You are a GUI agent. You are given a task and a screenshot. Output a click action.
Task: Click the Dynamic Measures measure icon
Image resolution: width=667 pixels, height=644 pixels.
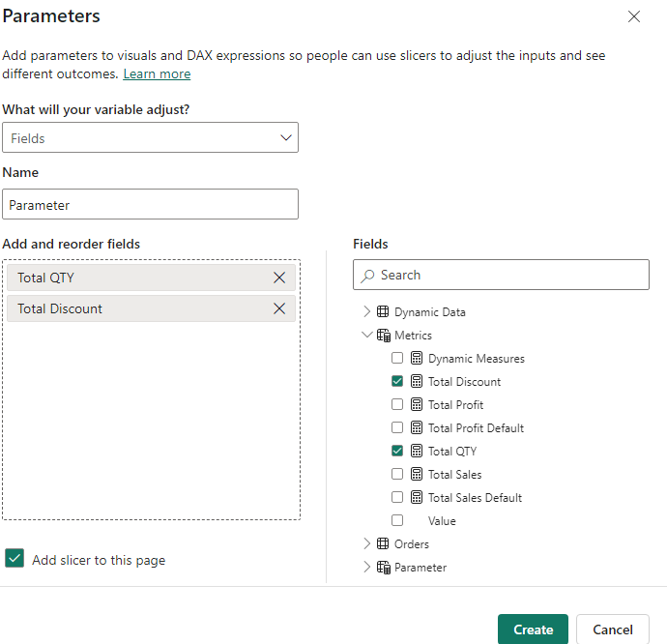point(417,358)
